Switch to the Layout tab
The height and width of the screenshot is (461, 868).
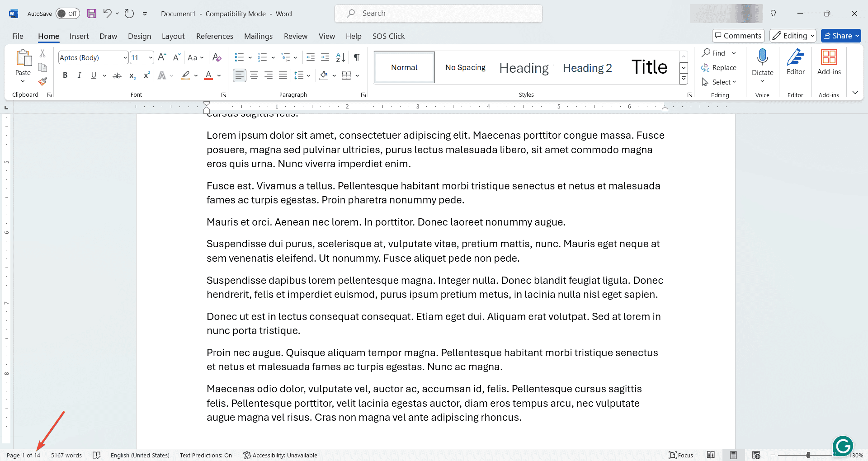[173, 36]
